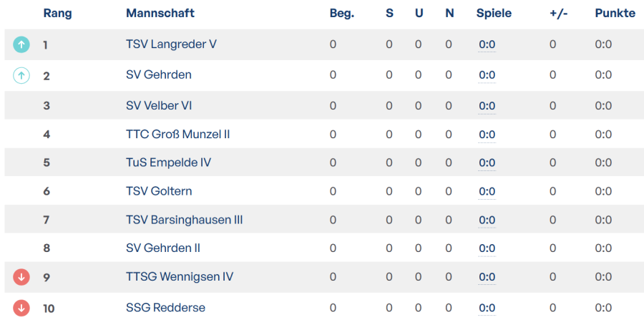
Task: Click the red down-arrow icon beside SSG Redderse
Action: point(21,308)
